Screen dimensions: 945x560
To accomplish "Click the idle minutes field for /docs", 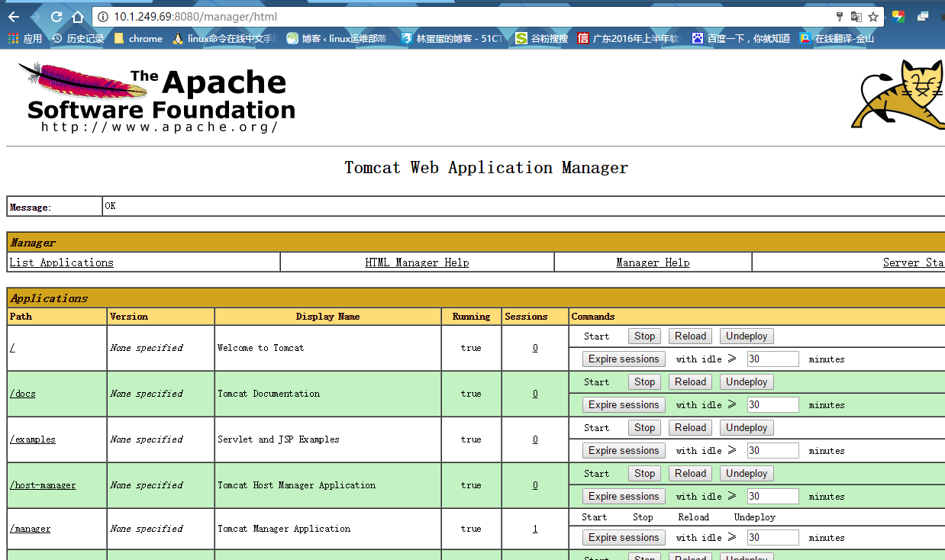I will 772,405.
